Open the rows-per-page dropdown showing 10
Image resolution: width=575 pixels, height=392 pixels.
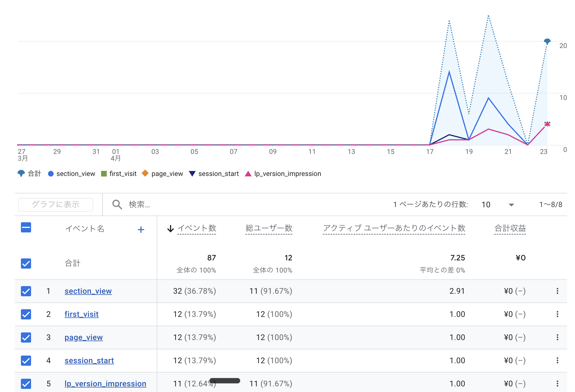click(498, 204)
